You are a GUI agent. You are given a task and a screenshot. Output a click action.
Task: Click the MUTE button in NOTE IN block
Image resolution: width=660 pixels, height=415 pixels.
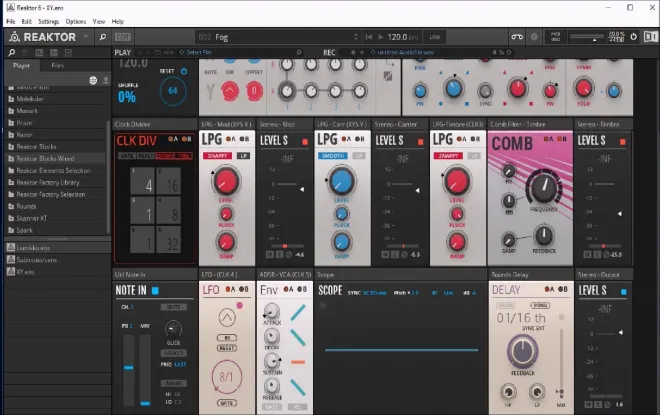[173, 307]
